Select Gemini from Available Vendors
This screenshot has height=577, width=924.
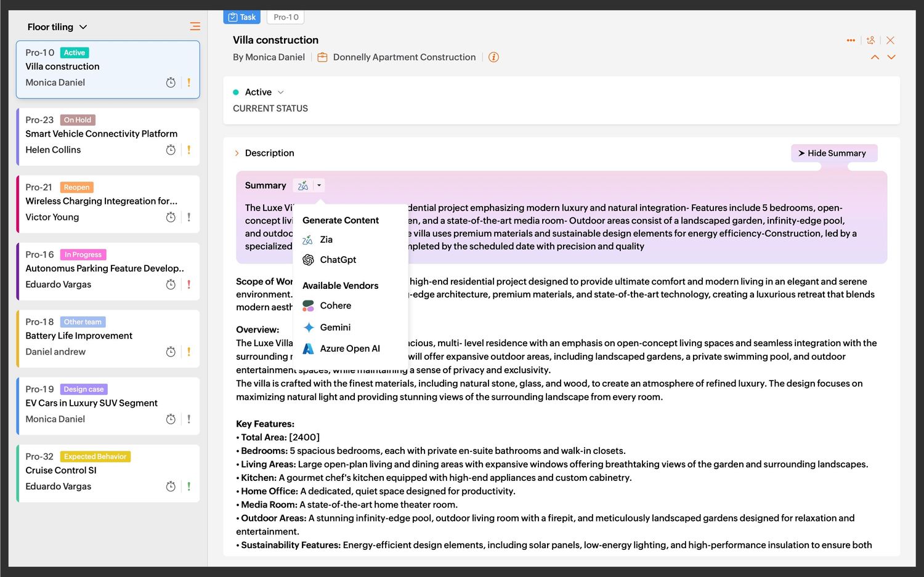coord(335,328)
